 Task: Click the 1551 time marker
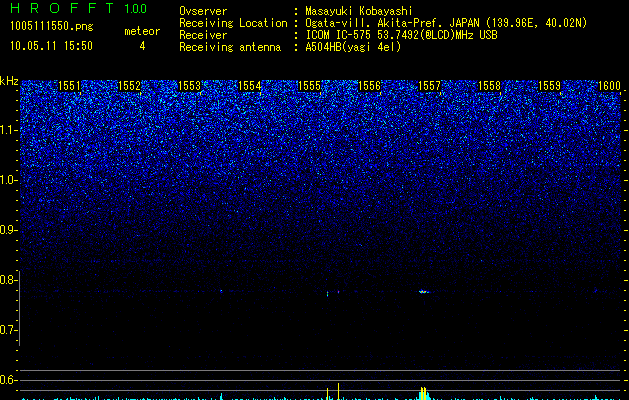(x=69, y=86)
